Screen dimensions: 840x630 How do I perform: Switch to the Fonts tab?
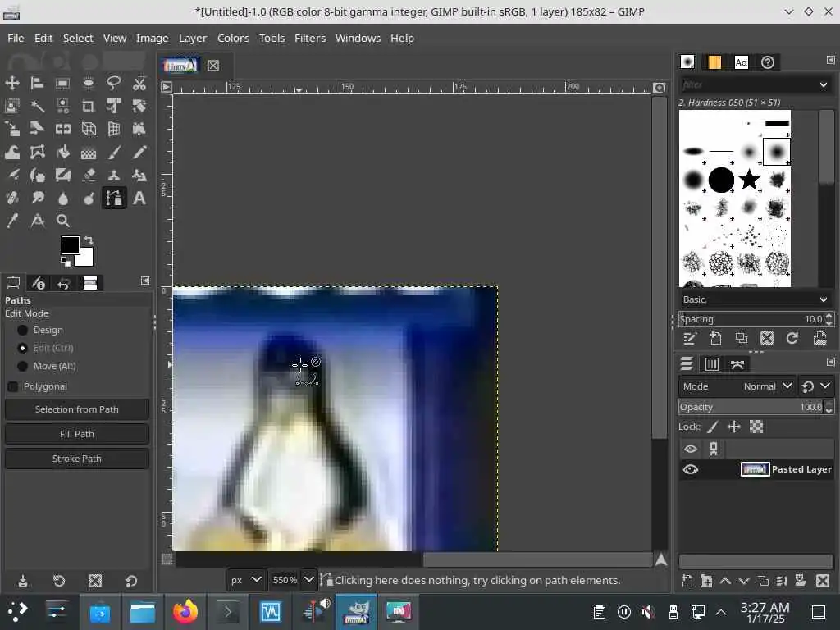[x=741, y=62]
